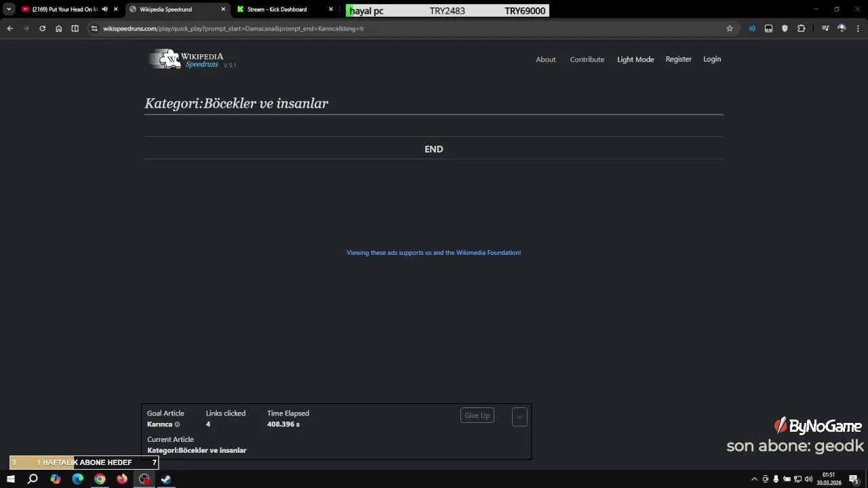Open the shield privacy extension icon
The height and width of the screenshot is (488, 868).
[785, 28]
